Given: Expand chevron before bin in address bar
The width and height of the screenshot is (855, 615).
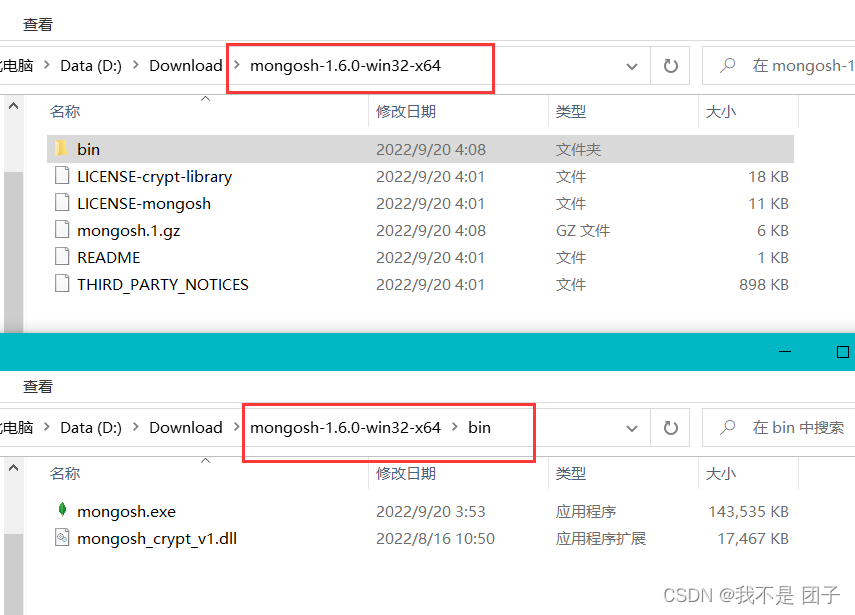Looking at the screenshot, I should [x=455, y=427].
